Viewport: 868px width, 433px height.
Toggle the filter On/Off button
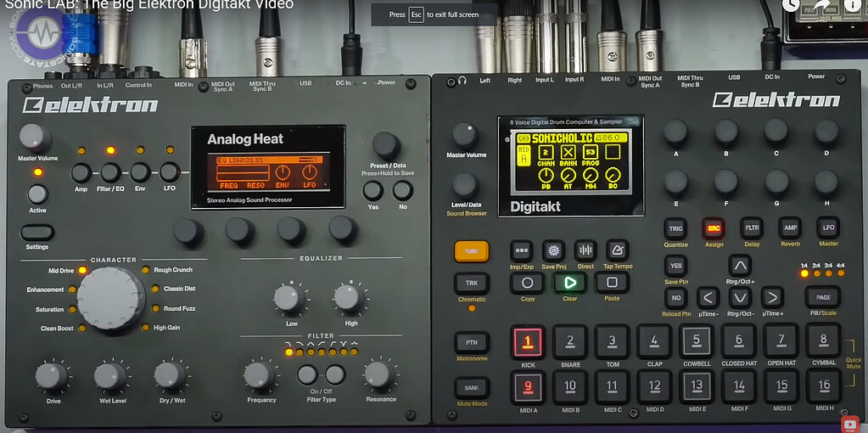click(307, 374)
